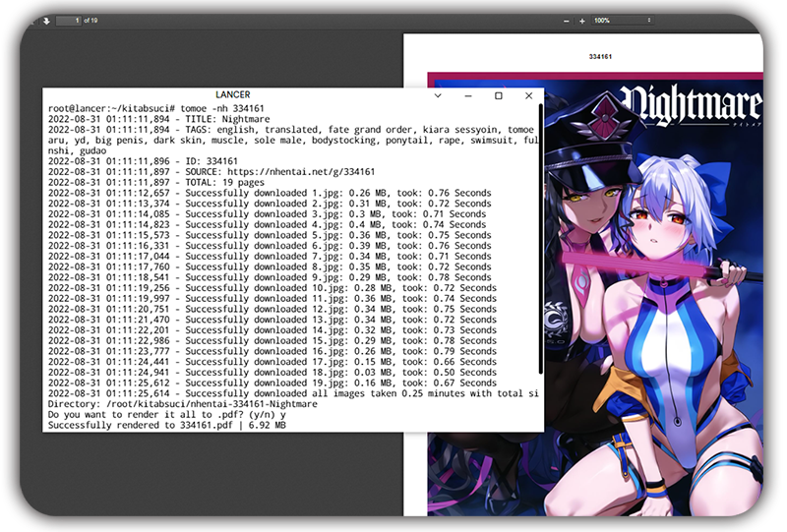Viewport: 787px width, 532px height.
Task: Click the 'Successfully rendered to 334161.pdf' line
Action: [x=167, y=426]
